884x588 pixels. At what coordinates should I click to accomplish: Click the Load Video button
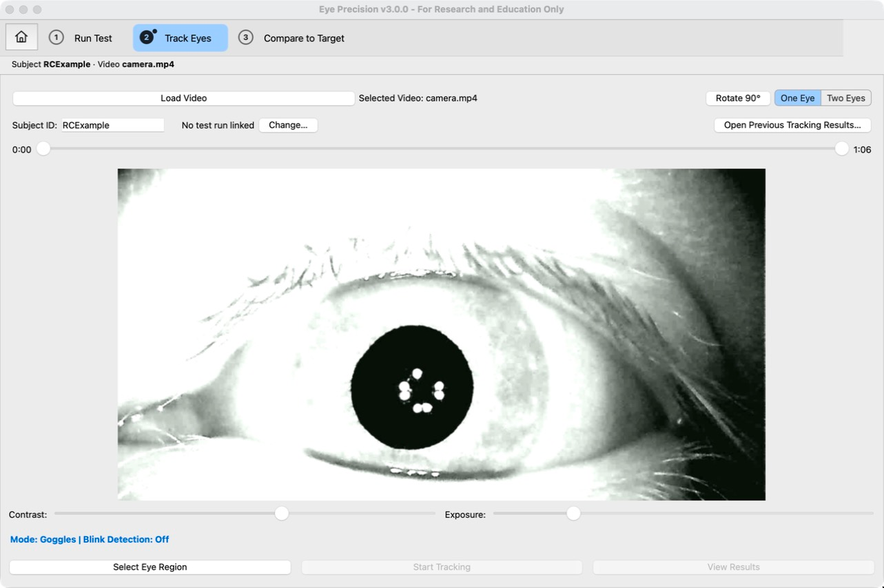click(x=184, y=98)
